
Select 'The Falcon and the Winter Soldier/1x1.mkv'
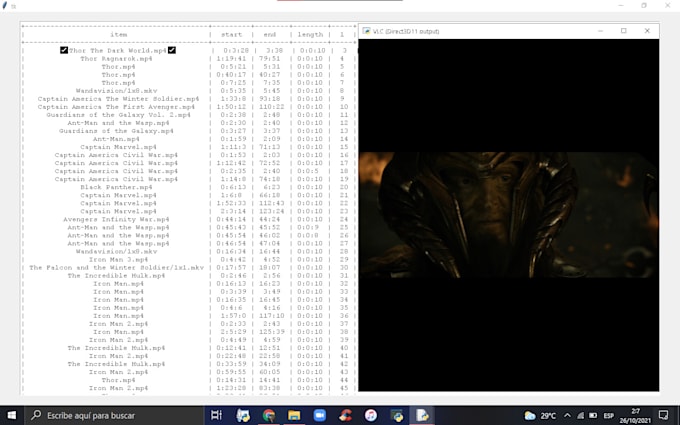pos(116,268)
